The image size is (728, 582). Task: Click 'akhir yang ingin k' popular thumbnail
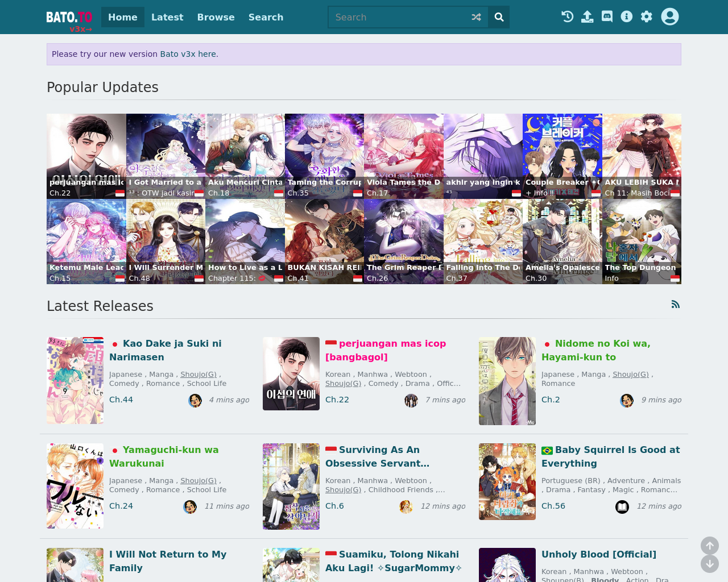(x=483, y=156)
